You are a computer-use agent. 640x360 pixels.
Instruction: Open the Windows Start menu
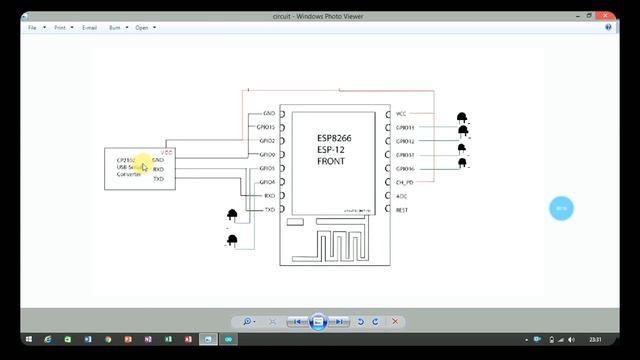coord(29,339)
